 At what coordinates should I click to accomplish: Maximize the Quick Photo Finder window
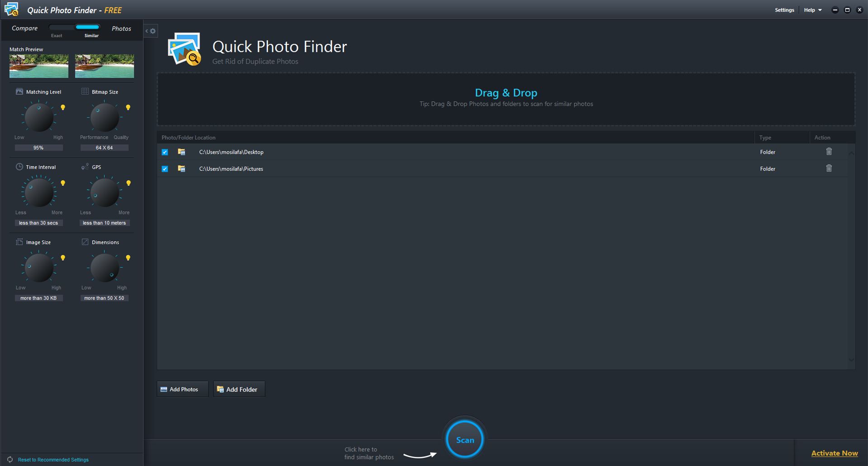click(847, 10)
